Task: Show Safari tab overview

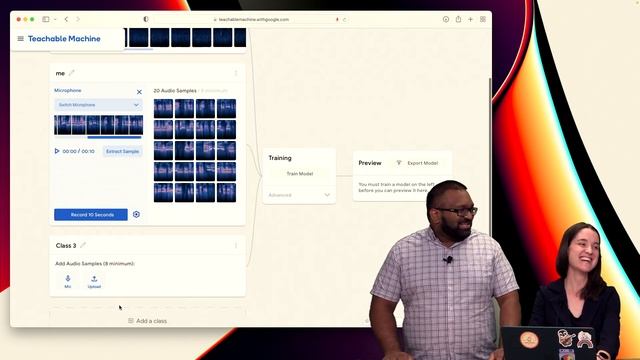Action: pos(483,19)
